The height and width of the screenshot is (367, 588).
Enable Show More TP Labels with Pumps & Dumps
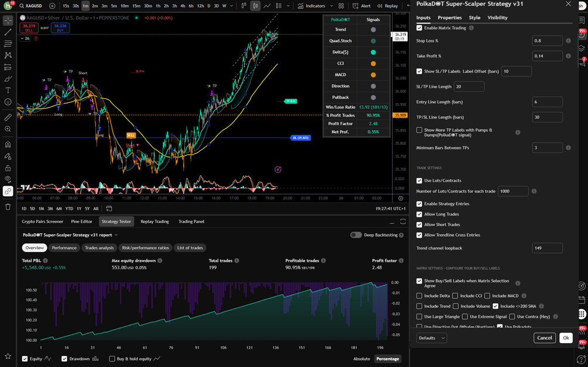[x=419, y=130]
